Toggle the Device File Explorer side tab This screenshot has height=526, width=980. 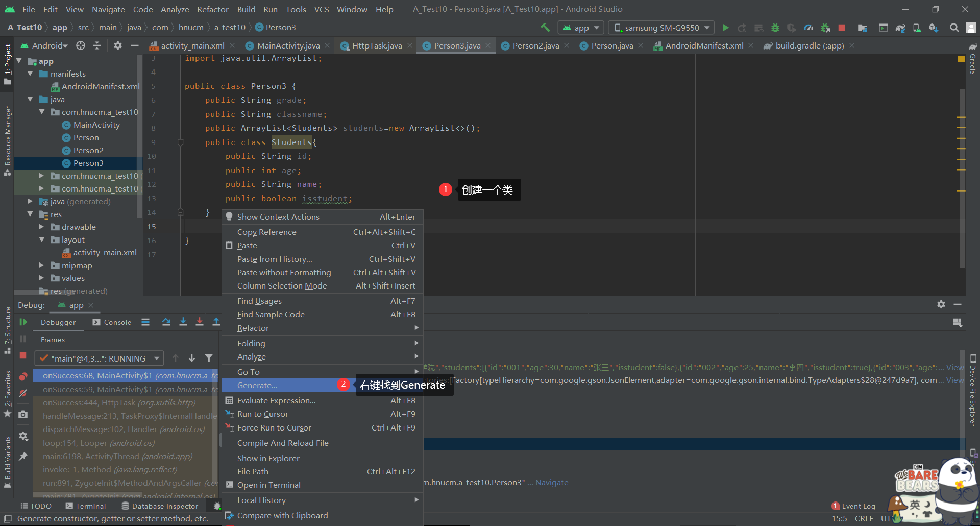click(973, 390)
